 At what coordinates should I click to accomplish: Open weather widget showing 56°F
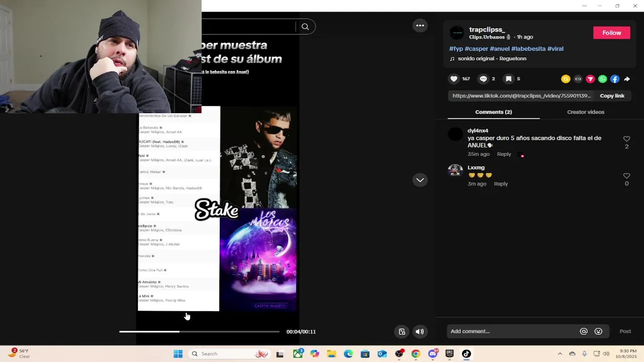(x=19, y=353)
